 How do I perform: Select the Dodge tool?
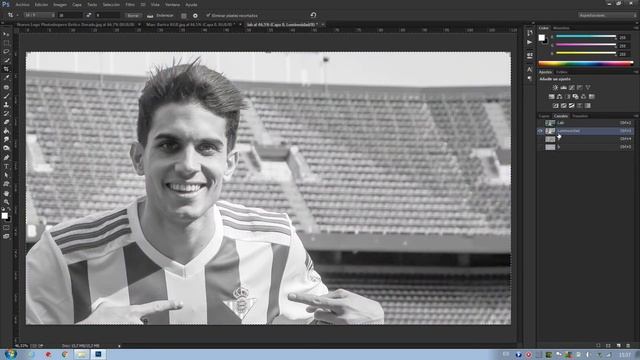pyautogui.click(x=6, y=148)
